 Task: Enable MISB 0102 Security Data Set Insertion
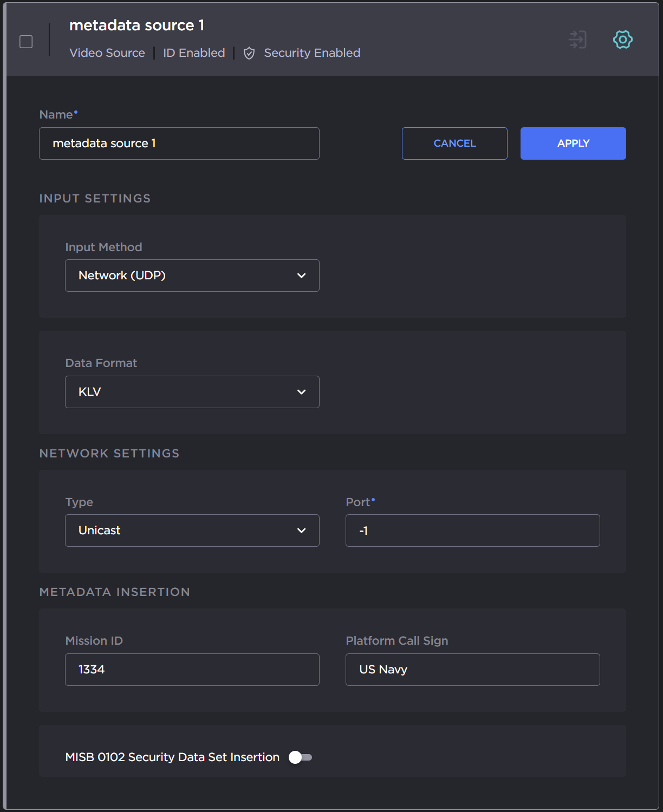[300, 757]
